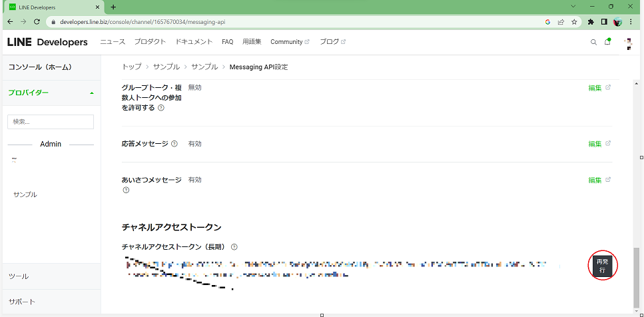The image size is (644, 317).
Task: Click Messaging API設定 breadcrumb text
Action: click(259, 67)
